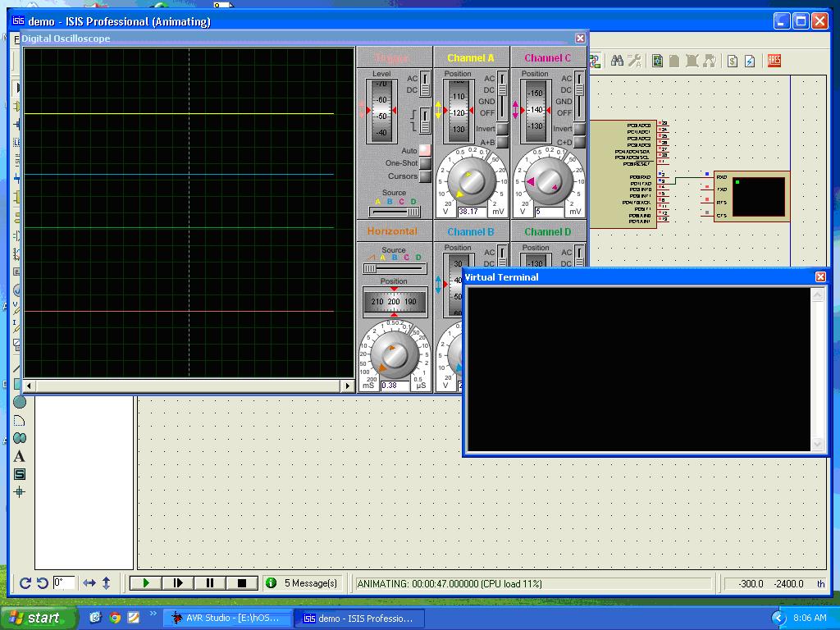Click the rotate clockwise icon

click(x=25, y=583)
